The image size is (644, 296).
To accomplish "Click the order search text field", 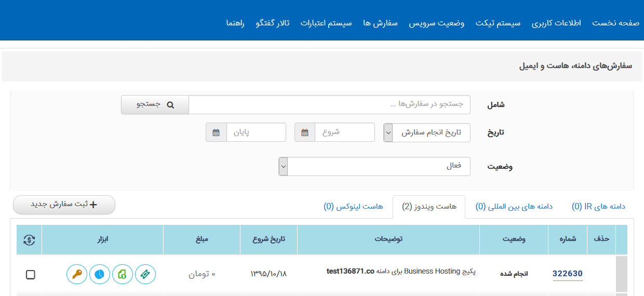I will [329, 104].
